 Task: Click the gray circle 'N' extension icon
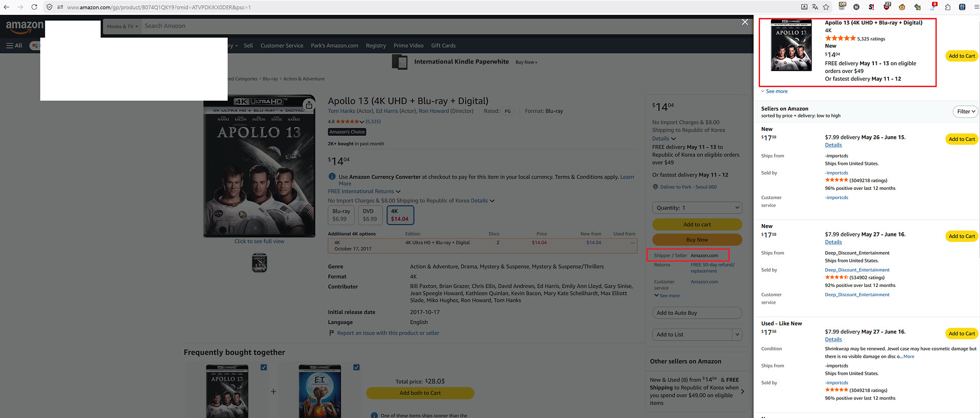pos(856,7)
